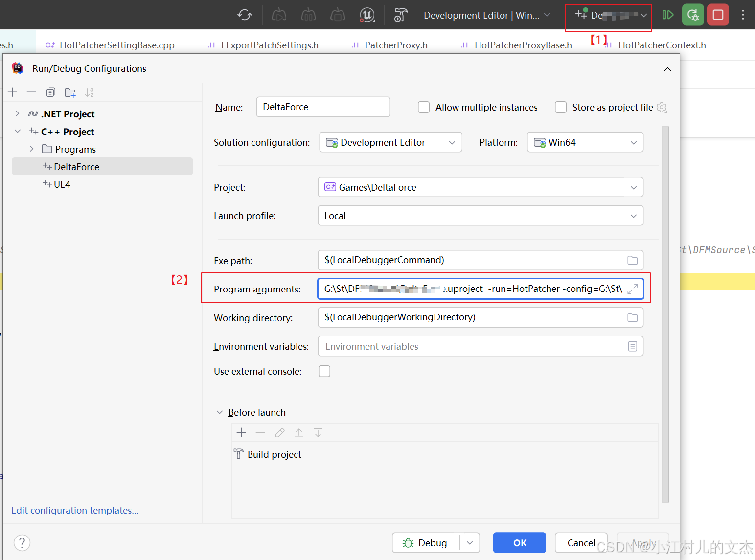Click the Add New Configuration plus icon

pyautogui.click(x=13, y=92)
